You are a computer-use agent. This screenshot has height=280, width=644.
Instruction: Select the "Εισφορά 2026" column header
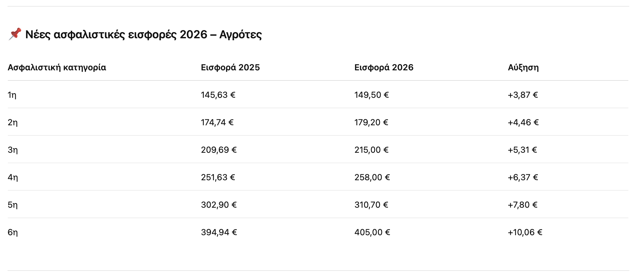point(384,67)
